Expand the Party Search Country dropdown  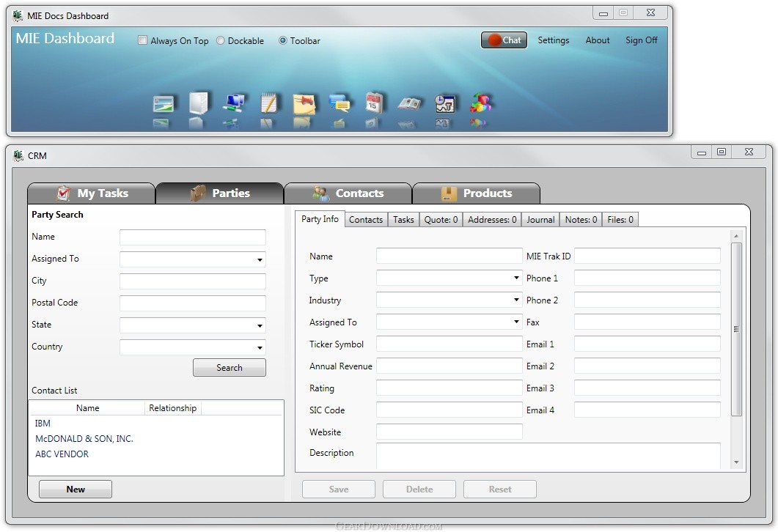click(x=260, y=347)
